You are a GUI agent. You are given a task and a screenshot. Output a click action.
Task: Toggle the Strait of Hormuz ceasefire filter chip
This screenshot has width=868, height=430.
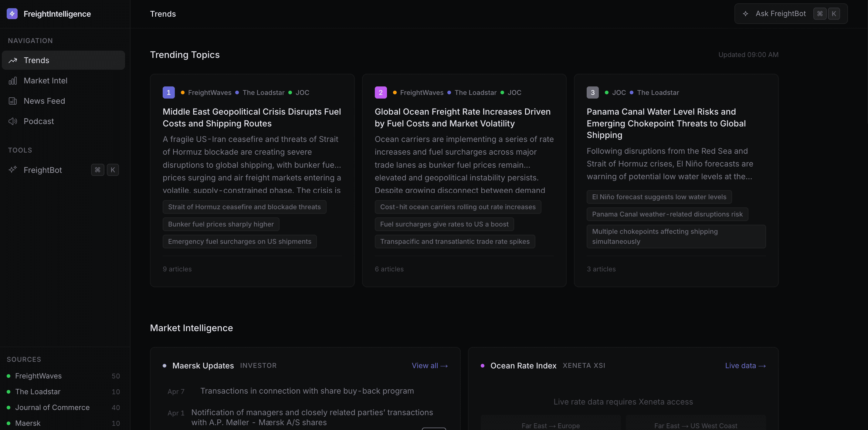coord(244,207)
